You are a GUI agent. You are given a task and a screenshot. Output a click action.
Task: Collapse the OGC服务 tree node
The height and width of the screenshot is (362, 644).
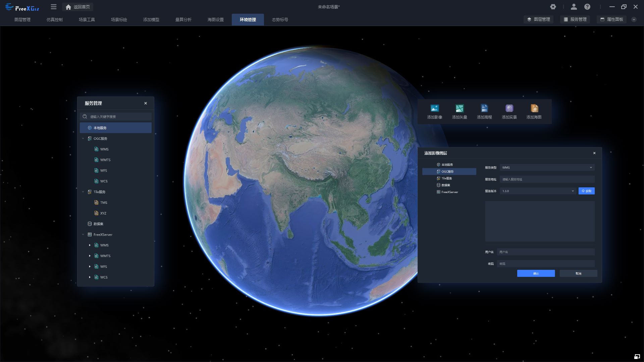click(x=83, y=138)
